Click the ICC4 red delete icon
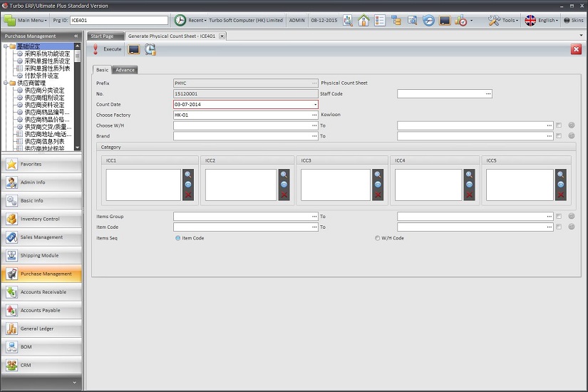 pyautogui.click(x=469, y=195)
